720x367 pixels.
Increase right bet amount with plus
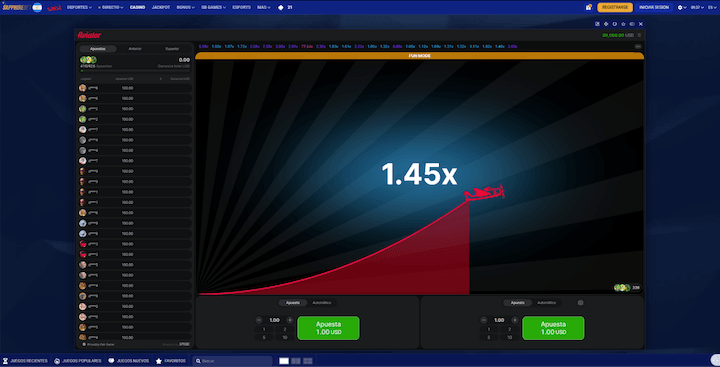pos(515,320)
